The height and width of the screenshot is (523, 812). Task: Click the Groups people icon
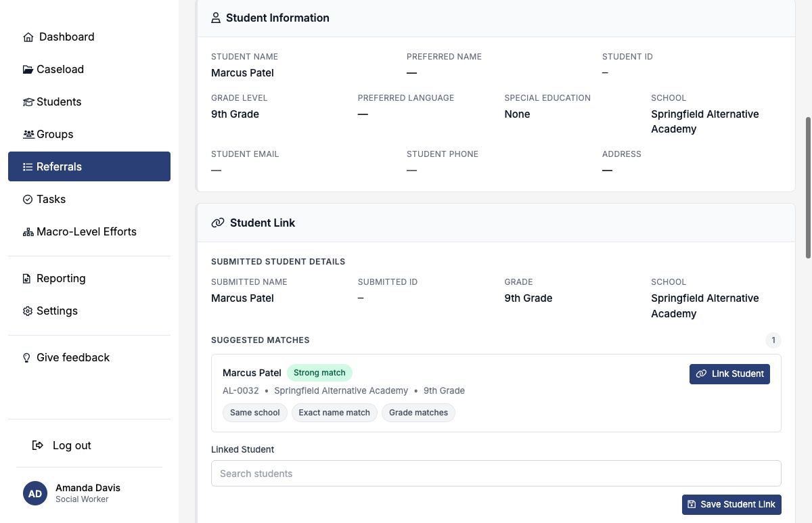pos(28,135)
